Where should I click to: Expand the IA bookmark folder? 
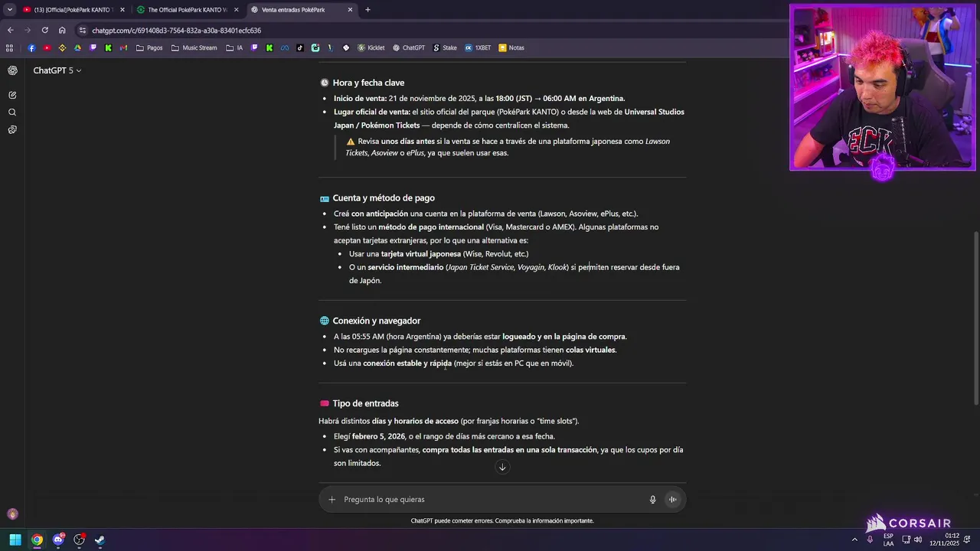pyautogui.click(x=234, y=47)
